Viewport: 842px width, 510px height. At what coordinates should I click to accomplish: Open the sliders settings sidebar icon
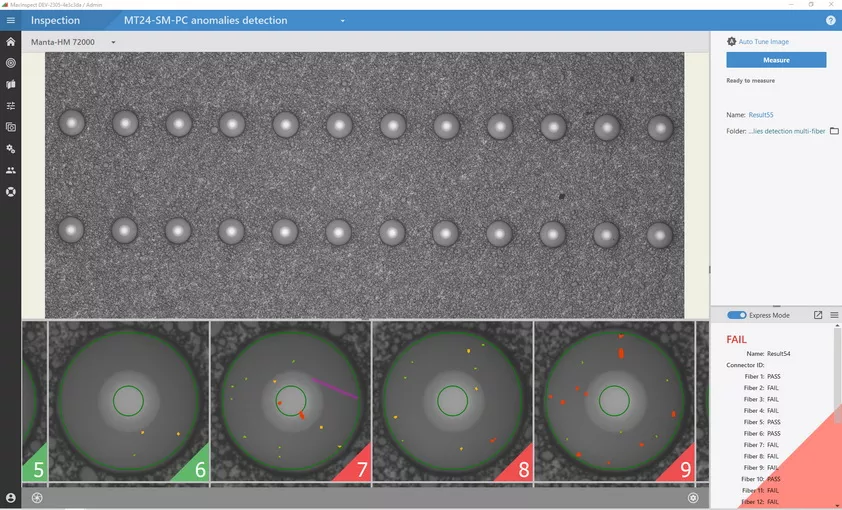tap(11, 106)
